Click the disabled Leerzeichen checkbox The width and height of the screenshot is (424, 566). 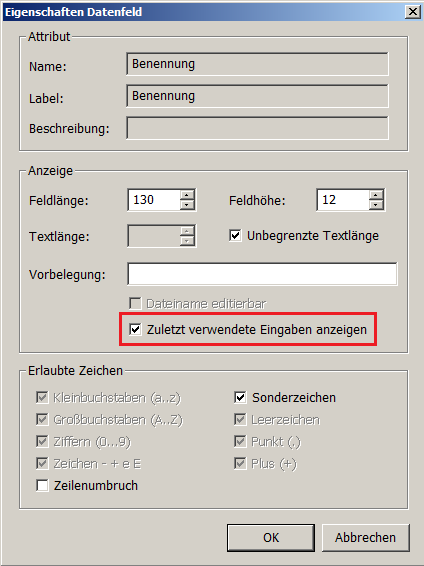pos(240,419)
